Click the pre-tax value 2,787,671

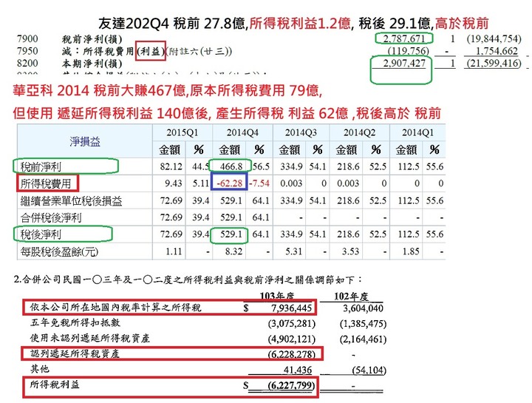click(x=403, y=38)
